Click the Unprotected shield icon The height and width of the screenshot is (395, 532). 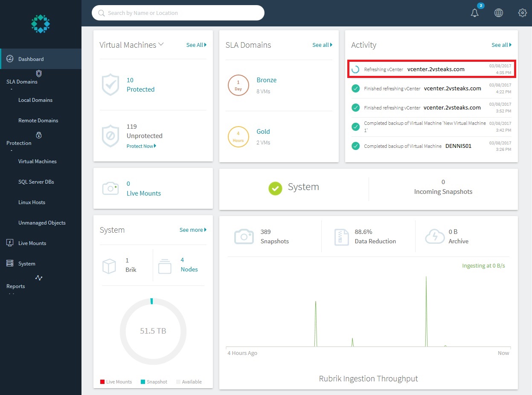(x=110, y=136)
